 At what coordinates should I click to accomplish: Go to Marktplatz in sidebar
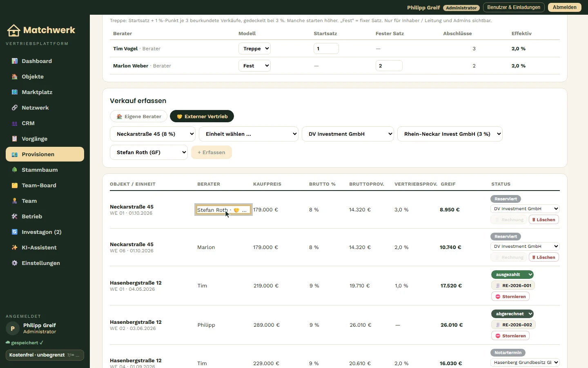(x=45, y=92)
